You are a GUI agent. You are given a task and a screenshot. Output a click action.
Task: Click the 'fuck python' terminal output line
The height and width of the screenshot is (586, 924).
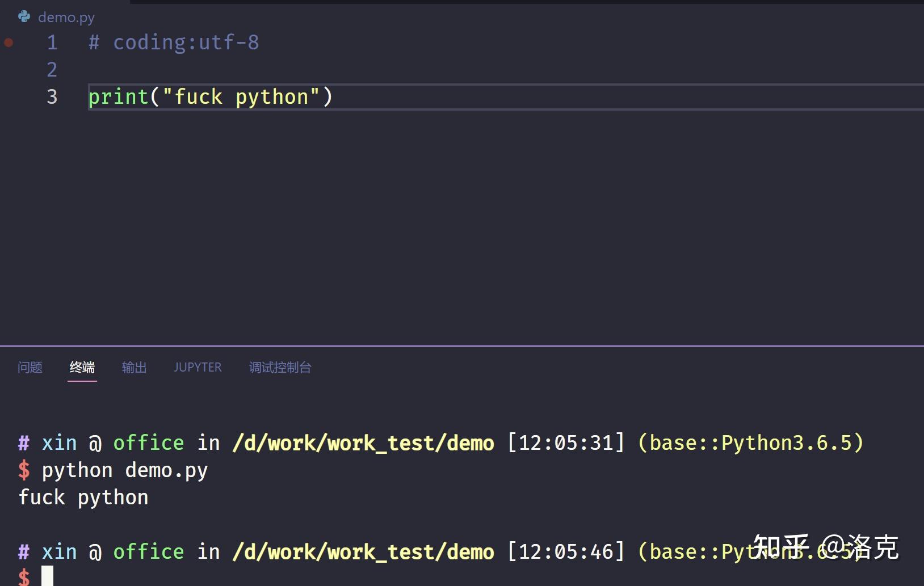coord(83,498)
